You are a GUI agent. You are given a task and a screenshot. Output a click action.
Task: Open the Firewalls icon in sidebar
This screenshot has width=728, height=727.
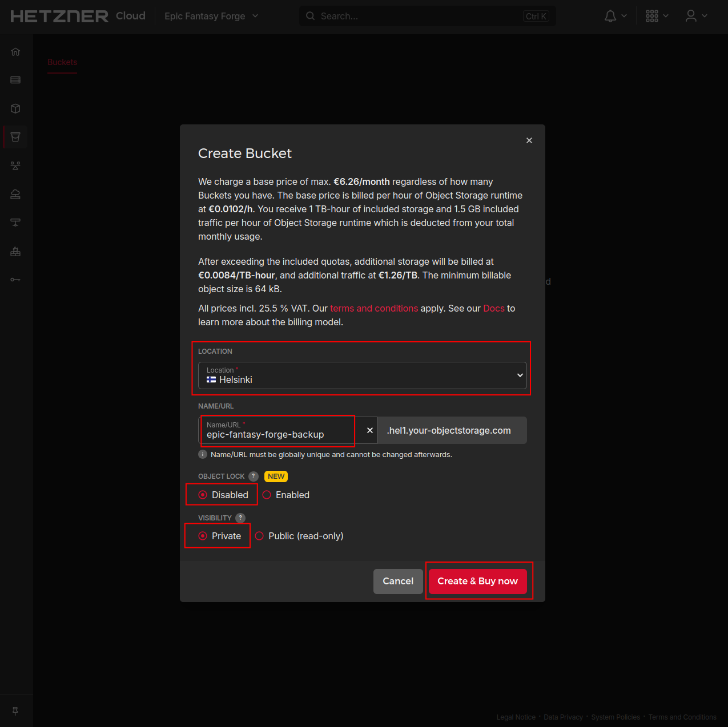15,251
